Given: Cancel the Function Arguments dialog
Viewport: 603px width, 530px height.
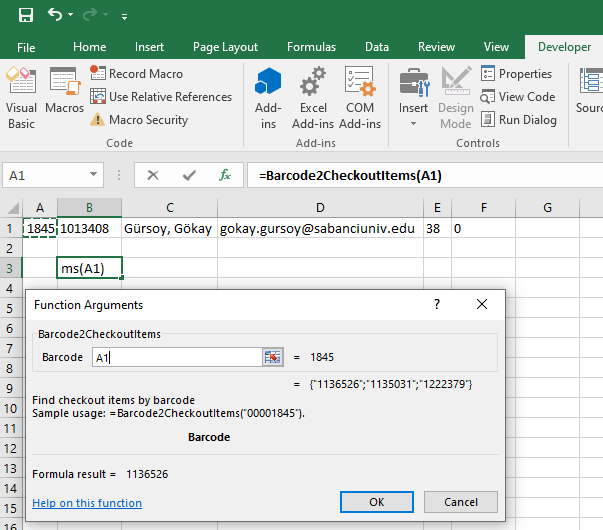Looking at the screenshot, I should pyautogui.click(x=461, y=502).
